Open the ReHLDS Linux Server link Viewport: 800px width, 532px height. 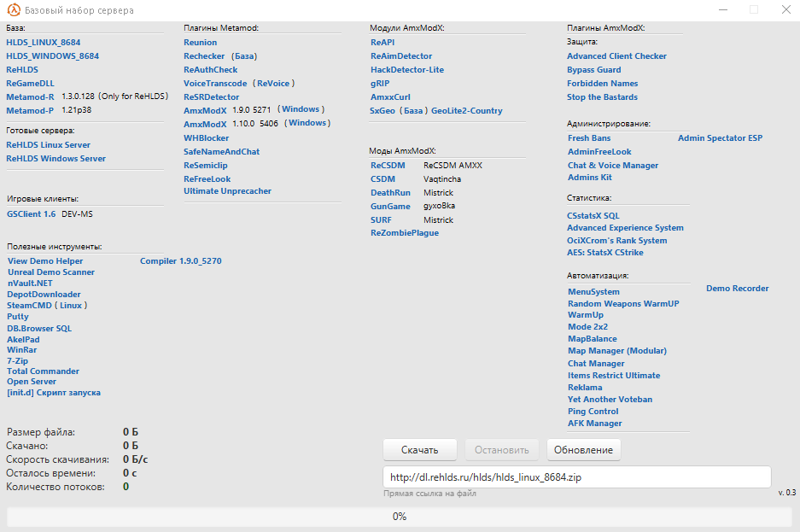click(49, 145)
